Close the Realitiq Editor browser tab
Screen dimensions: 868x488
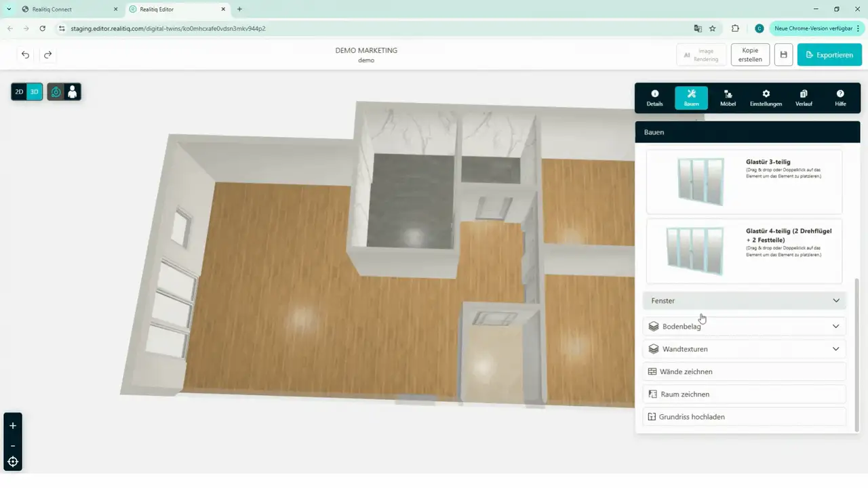pos(223,9)
